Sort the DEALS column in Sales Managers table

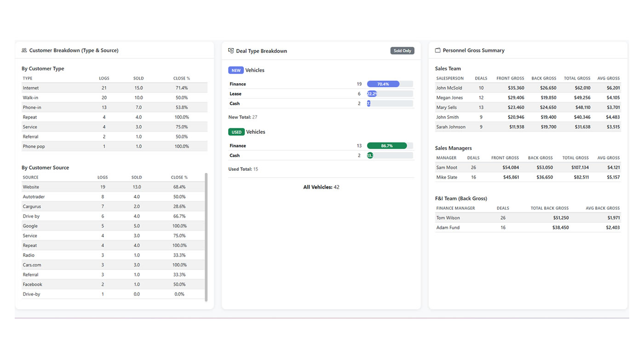pos(473,157)
